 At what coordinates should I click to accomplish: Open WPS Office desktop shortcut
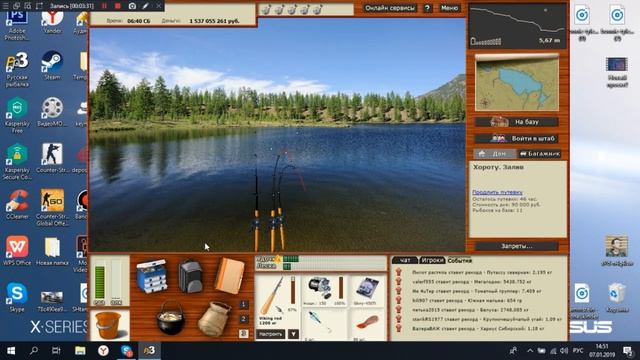[x=17, y=251]
